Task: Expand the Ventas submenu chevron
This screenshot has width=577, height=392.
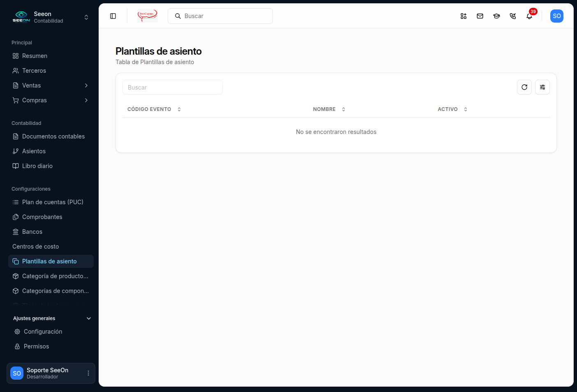Action: point(86,85)
